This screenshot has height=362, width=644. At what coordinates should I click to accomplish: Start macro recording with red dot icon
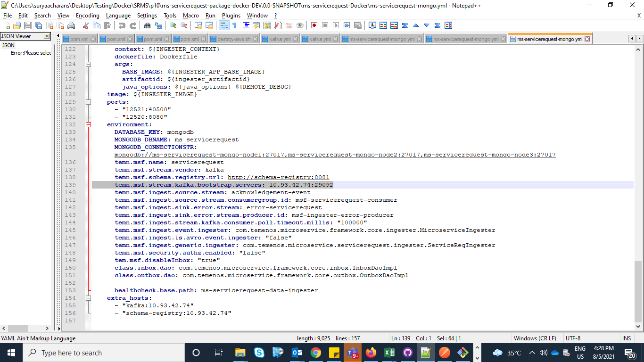314,25
